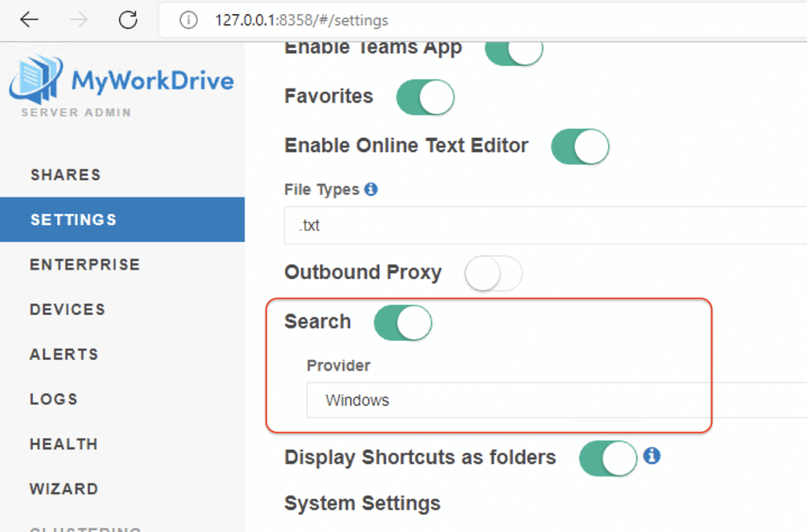Open the Shares menu item
The image size is (807, 532).
[66, 175]
